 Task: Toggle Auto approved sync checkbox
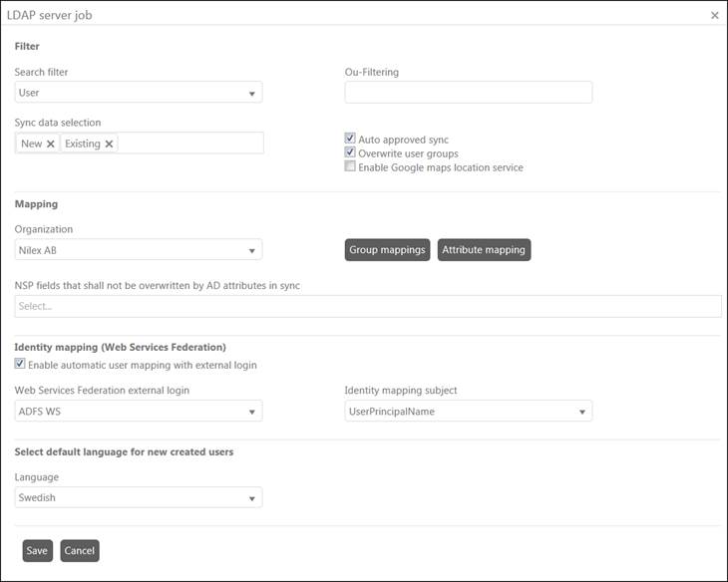click(x=350, y=140)
